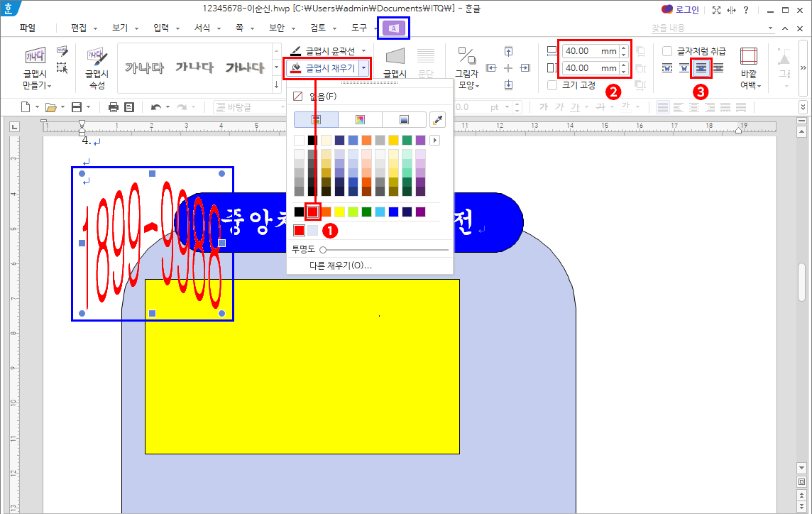Increase the width spinner up arrow
Screen dimensions: 812x514
tap(623, 48)
